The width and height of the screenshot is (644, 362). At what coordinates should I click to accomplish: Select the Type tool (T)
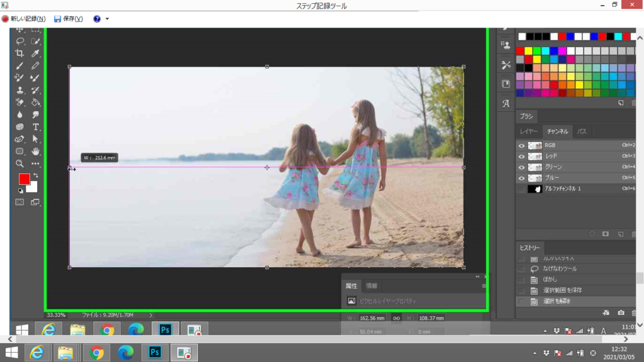click(x=35, y=127)
